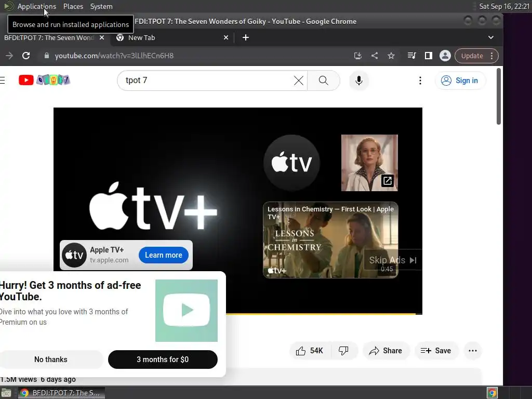
Task: Open Chrome profile avatar
Action: pos(445,56)
